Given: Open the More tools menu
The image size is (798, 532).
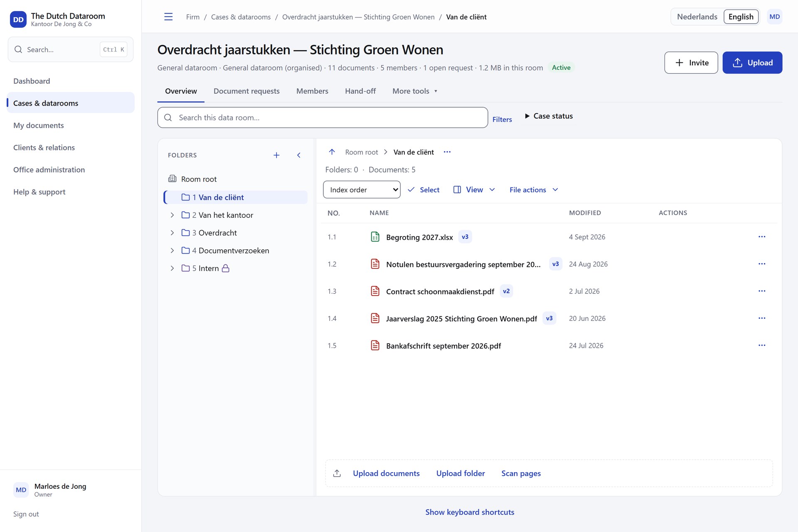Looking at the screenshot, I should 415,91.
